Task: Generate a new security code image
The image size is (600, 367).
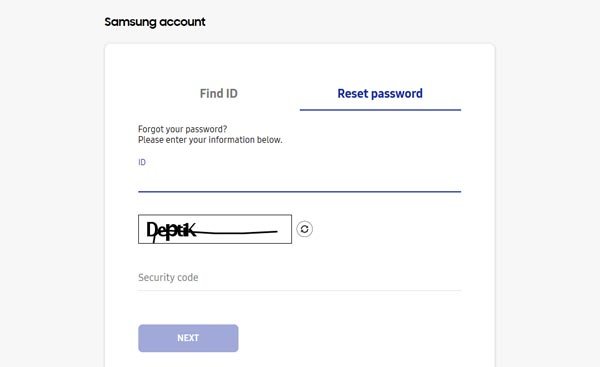Action: (x=305, y=229)
